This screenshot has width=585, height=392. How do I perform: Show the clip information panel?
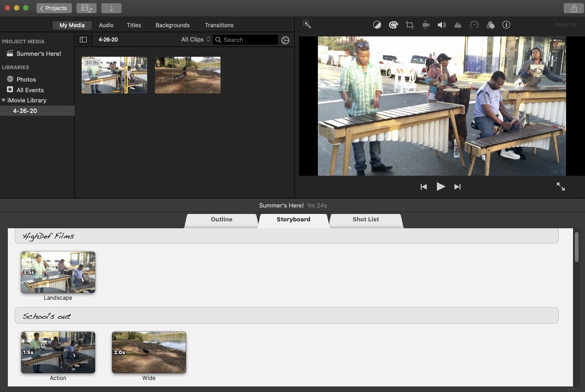(506, 24)
